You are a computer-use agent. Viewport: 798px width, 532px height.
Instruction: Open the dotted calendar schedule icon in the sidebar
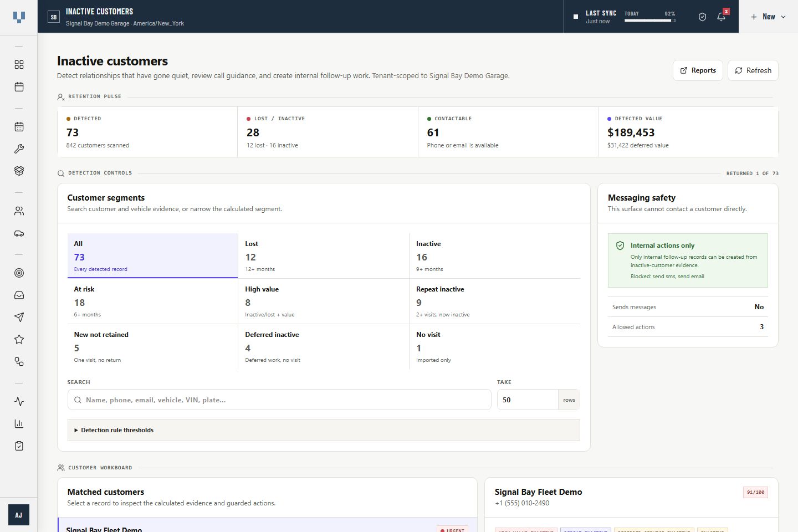19,127
